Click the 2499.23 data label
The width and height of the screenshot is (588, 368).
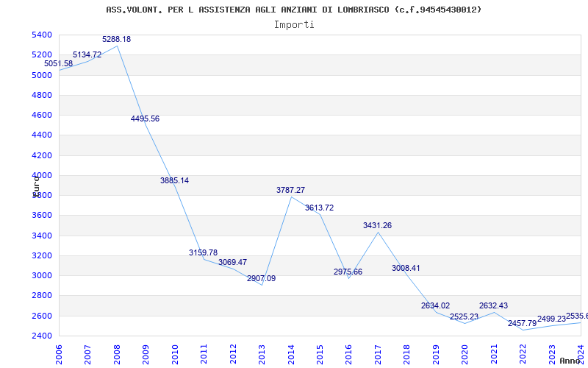pos(552,319)
